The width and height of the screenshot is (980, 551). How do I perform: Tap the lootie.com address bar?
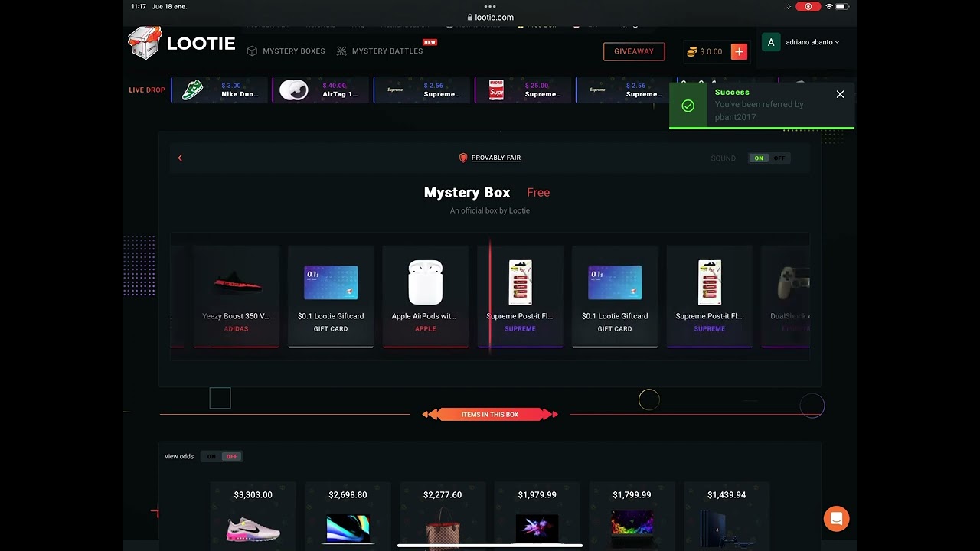pos(490,17)
